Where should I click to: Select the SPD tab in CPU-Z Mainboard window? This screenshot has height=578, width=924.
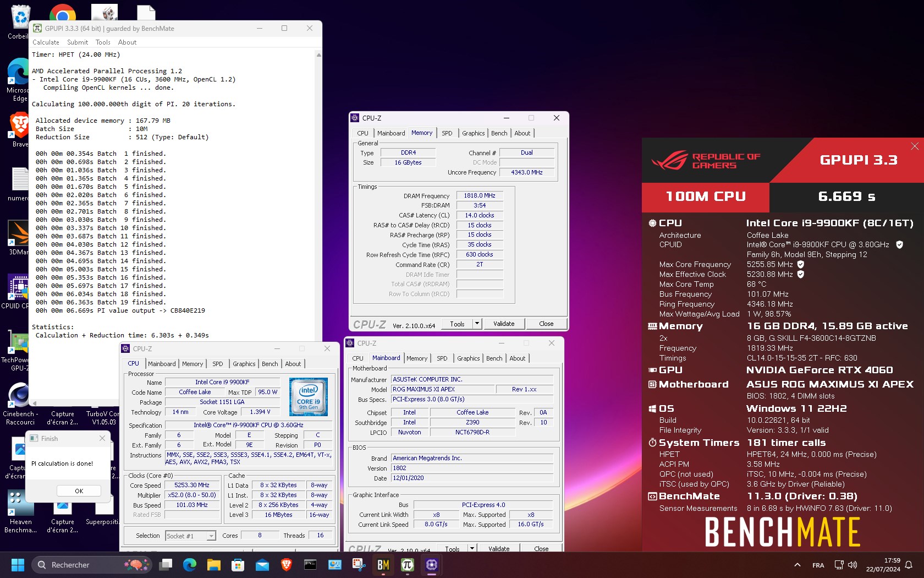tap(442, 358)
